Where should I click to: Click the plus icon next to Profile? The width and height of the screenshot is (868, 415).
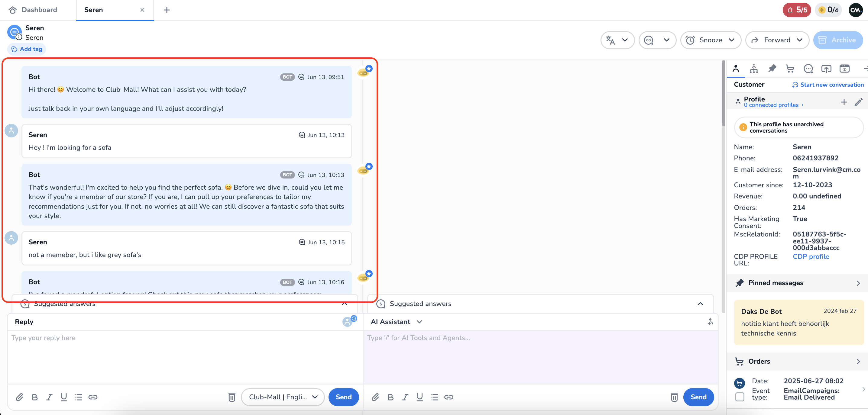[844, 102]
